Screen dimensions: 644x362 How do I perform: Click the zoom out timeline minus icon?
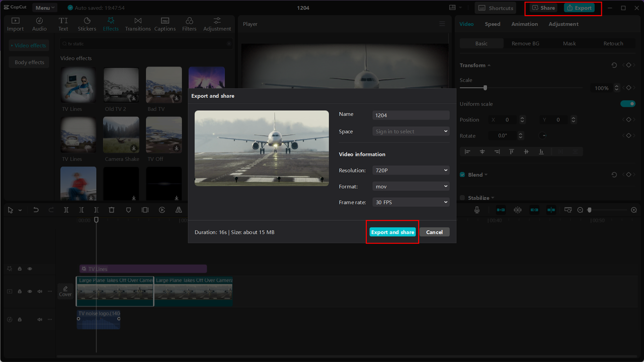(x=580, y=210)
